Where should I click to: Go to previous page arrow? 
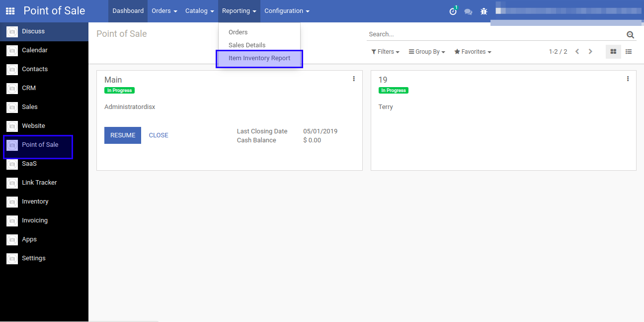tap(577, 52)
